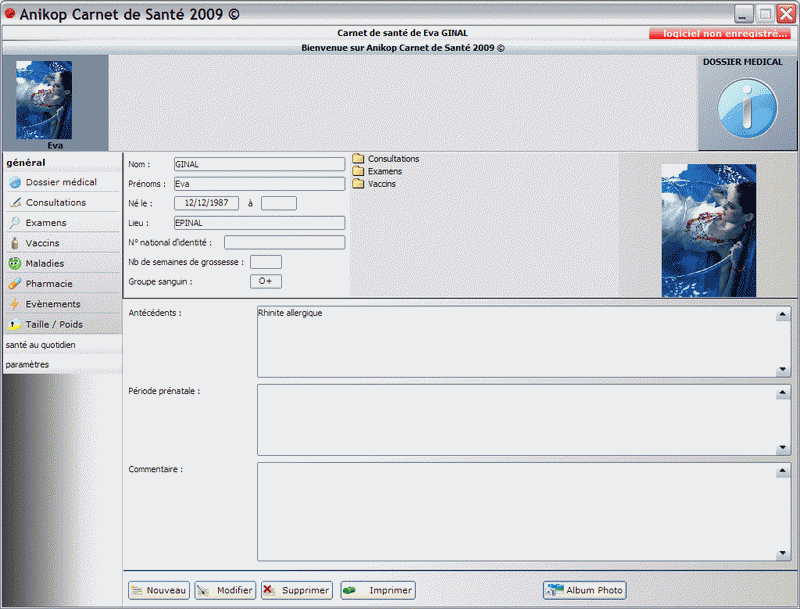Screen dimensions: 800x609
Task: Click the weeks of grossesse field
Action: pyautogui.click(x=266, y=262)
